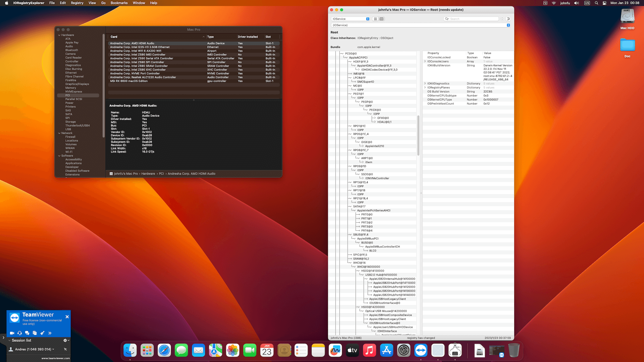644x362 pixels.
Task: Open Spotlight search from the menu bar
Action: [596, 3]
